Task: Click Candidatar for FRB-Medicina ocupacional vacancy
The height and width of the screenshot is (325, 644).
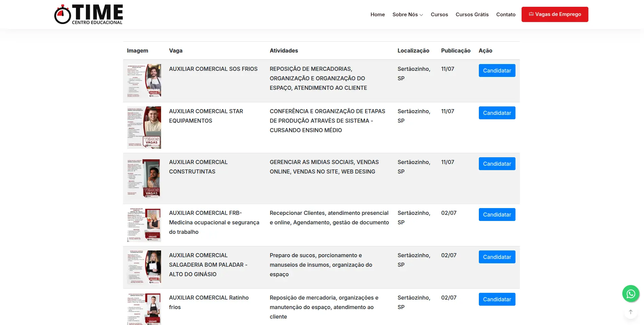Action: click(x=497, y=215)
